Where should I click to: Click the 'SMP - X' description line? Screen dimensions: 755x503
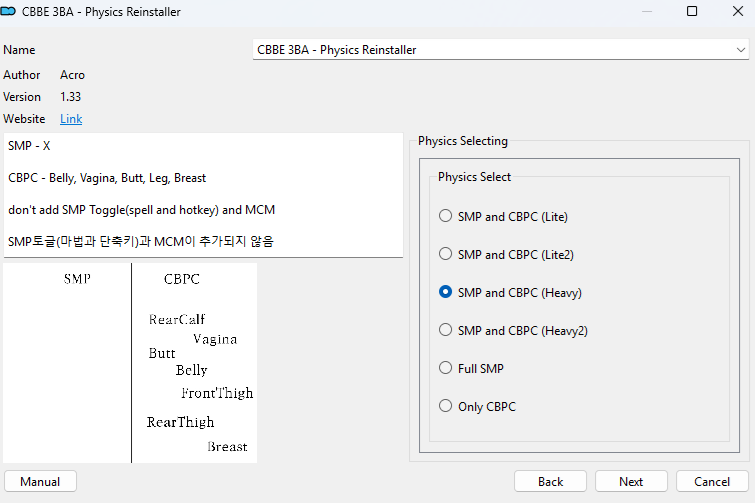[29, 146]
